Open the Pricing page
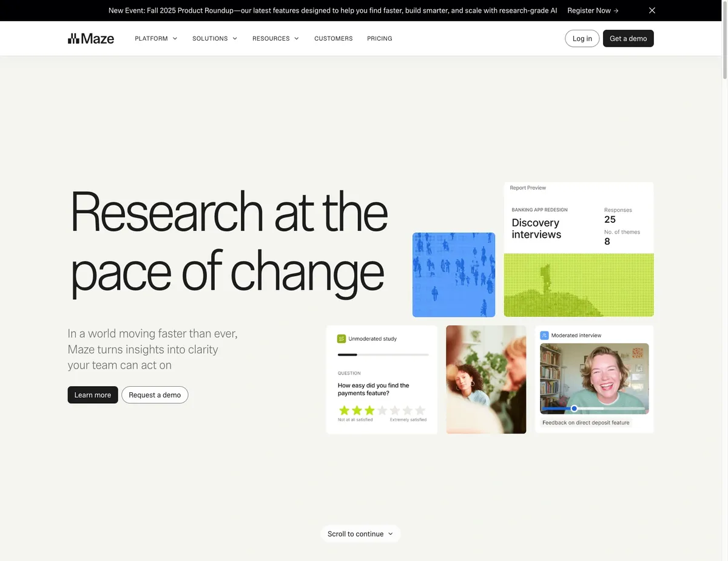 (x=380, y=38)
